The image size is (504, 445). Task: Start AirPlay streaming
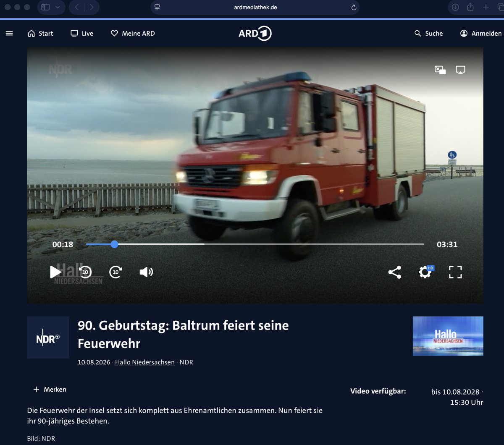[460, 70]
